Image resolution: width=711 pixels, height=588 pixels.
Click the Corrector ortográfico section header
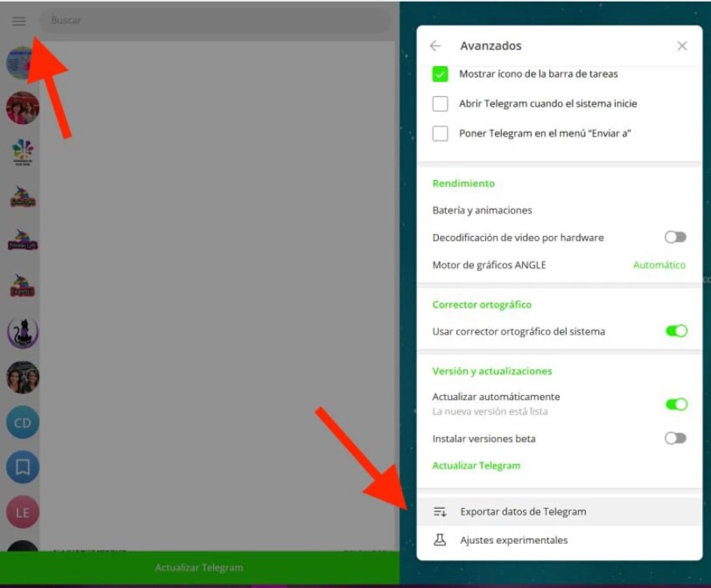click(481, 305)
